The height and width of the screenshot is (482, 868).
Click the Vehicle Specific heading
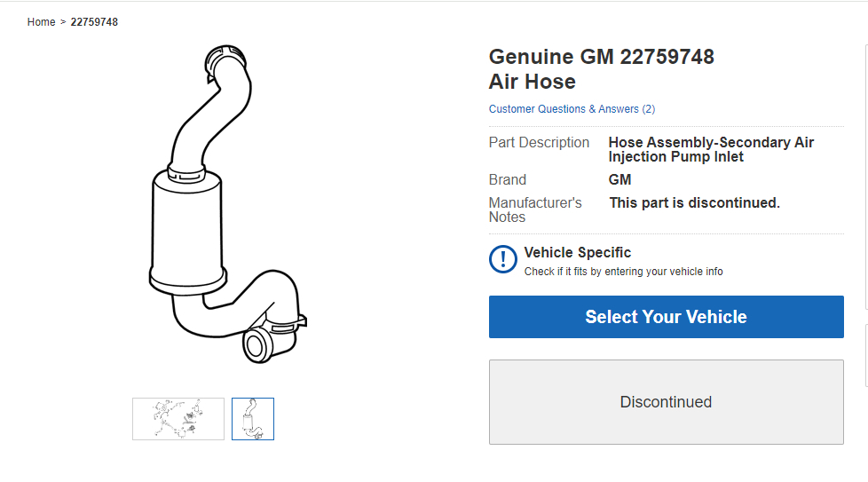click(x=577, y=253)
